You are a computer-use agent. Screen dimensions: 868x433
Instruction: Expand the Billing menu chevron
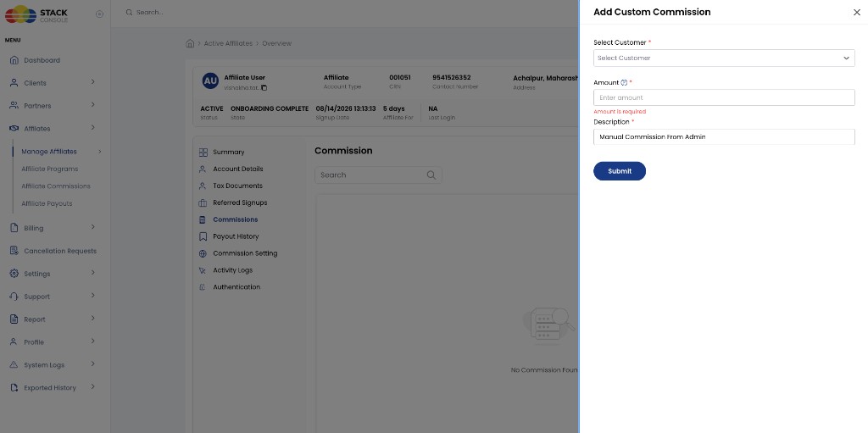pos(92,227)
